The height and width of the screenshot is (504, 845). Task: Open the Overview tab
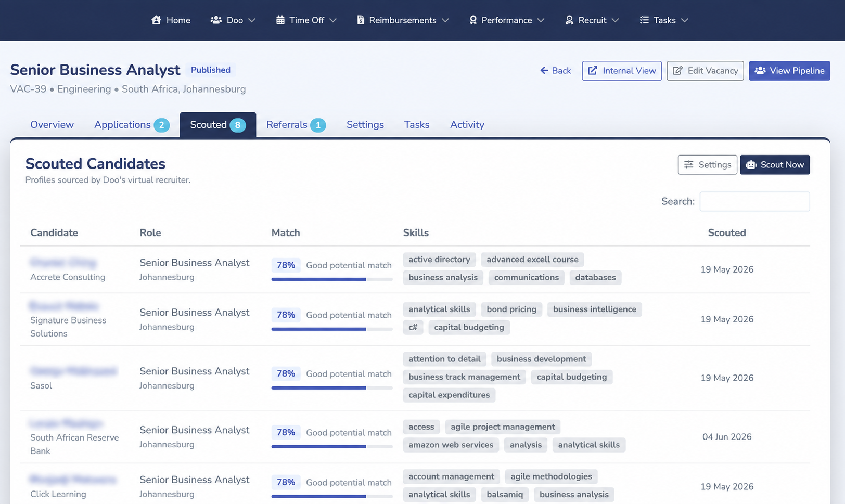click(x=52, y=125)
